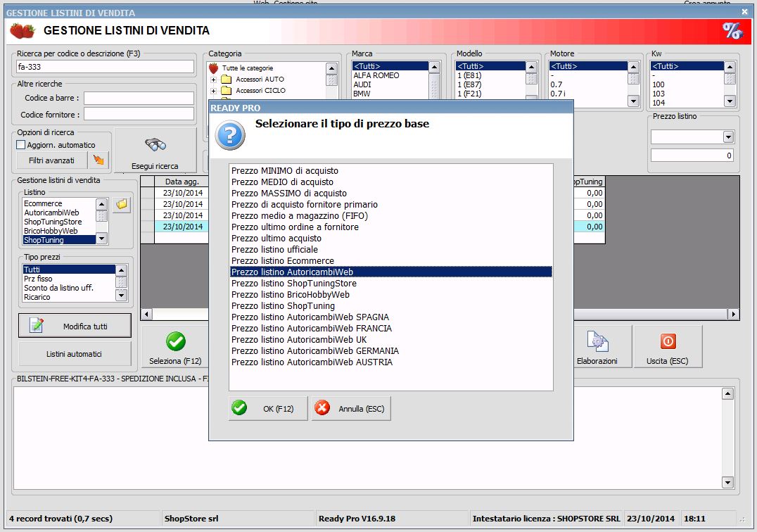
Task: Select Prezzo listino ShopTuningStore
Action: pos(390,284)
